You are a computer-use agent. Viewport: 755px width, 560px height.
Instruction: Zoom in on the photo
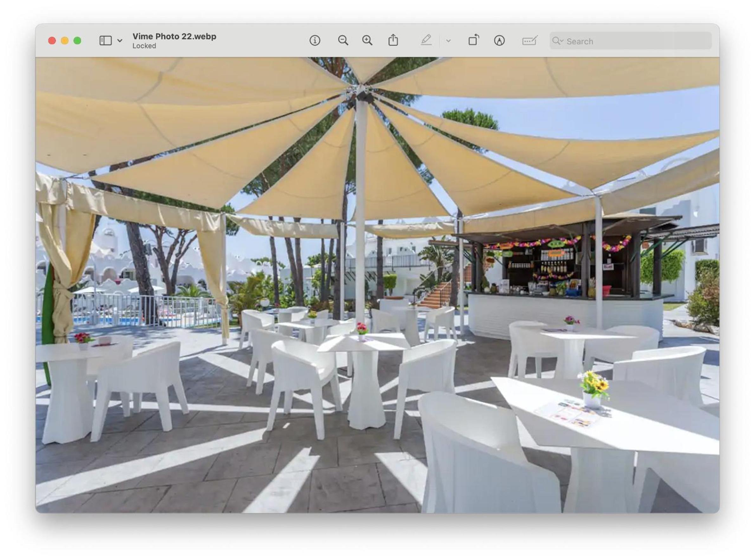[x=367, y=41]
